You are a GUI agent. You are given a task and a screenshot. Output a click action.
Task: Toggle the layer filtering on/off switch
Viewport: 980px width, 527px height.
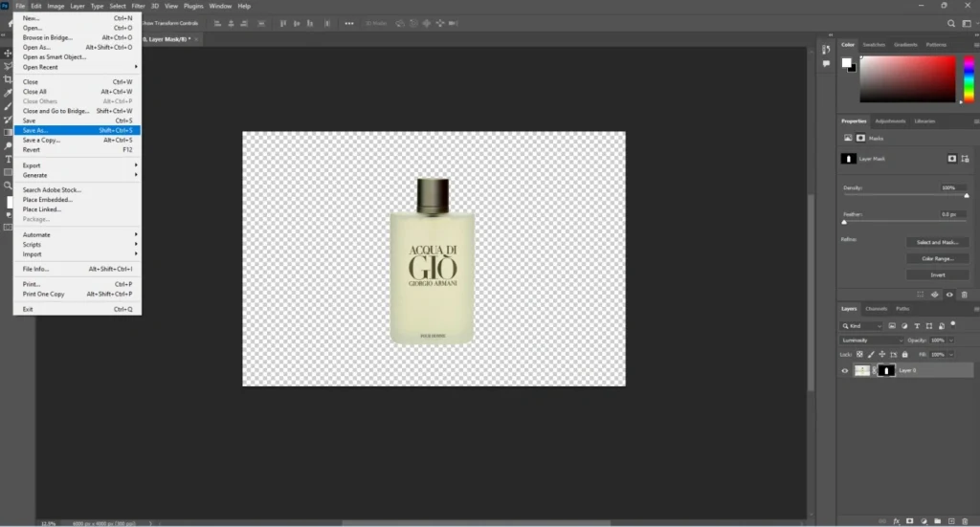953,324
